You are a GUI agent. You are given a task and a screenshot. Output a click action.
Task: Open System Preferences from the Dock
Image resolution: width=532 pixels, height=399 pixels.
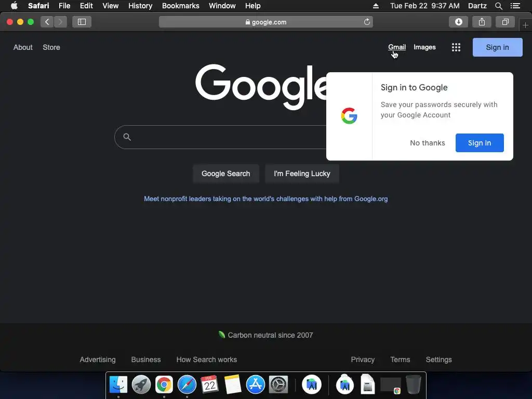click(x=278, y=385)
